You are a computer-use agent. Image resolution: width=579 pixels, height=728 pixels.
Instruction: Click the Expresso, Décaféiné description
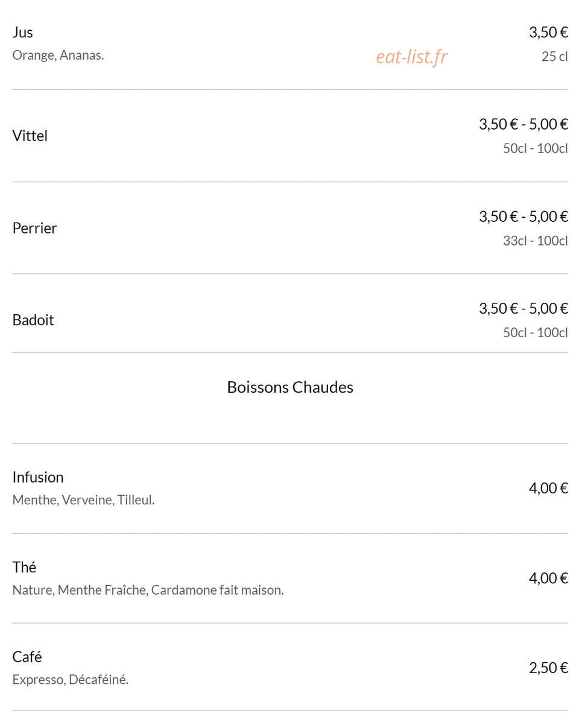pos(71,680)
